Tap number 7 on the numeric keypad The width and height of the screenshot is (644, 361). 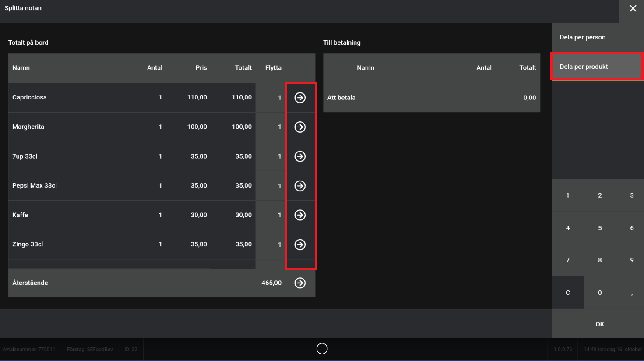[568, 260]
